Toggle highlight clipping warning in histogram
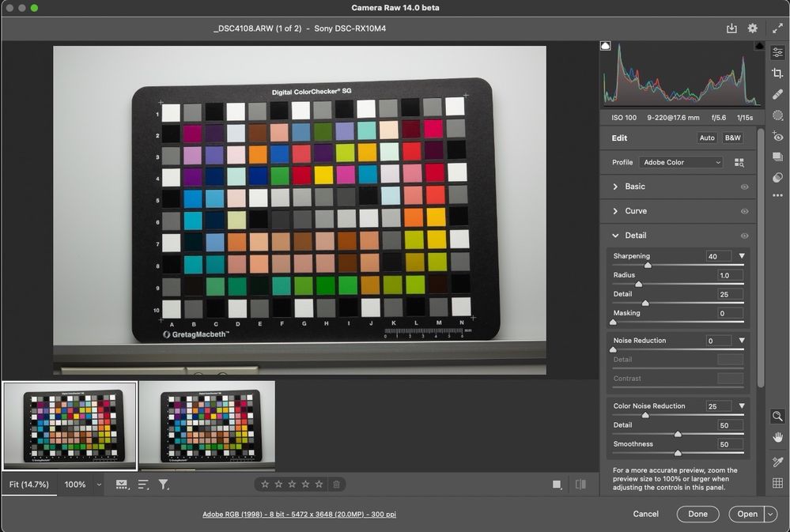790x532 pixels. 759,46
